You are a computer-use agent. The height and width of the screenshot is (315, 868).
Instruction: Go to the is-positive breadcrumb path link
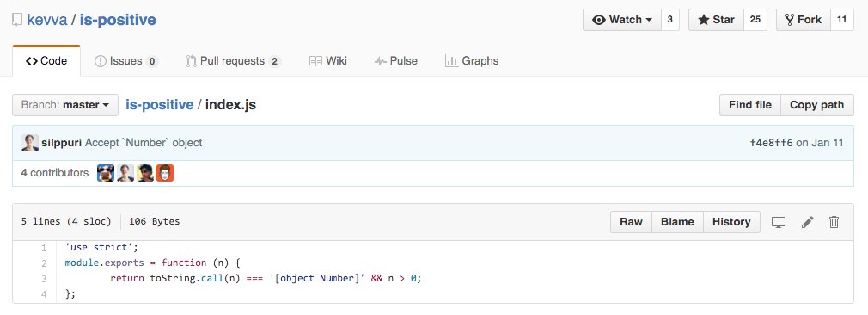click(x=160, y=105)
